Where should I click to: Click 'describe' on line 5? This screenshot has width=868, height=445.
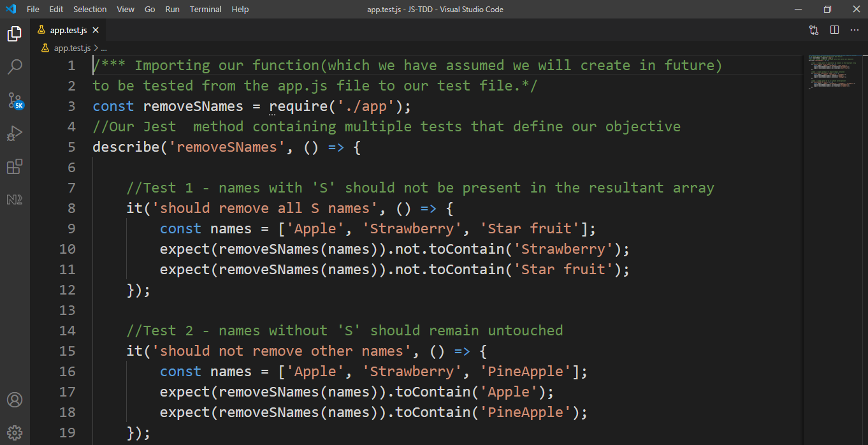click(126, 147)
